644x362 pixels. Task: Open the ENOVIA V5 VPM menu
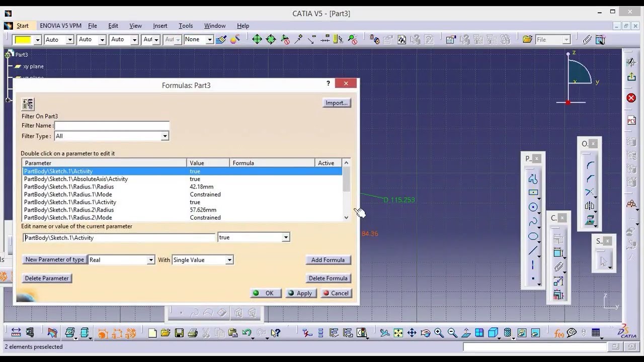click(x=60, y=26)
